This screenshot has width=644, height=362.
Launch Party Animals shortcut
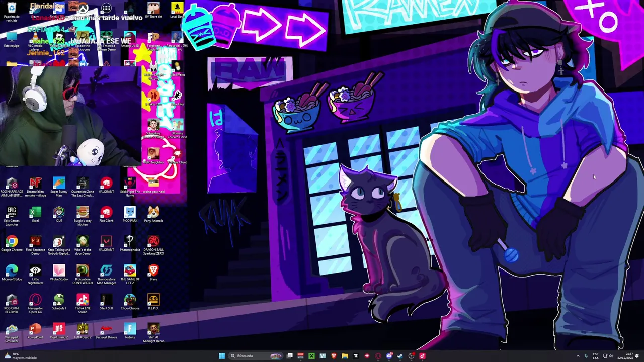click(x=153, y=215)
